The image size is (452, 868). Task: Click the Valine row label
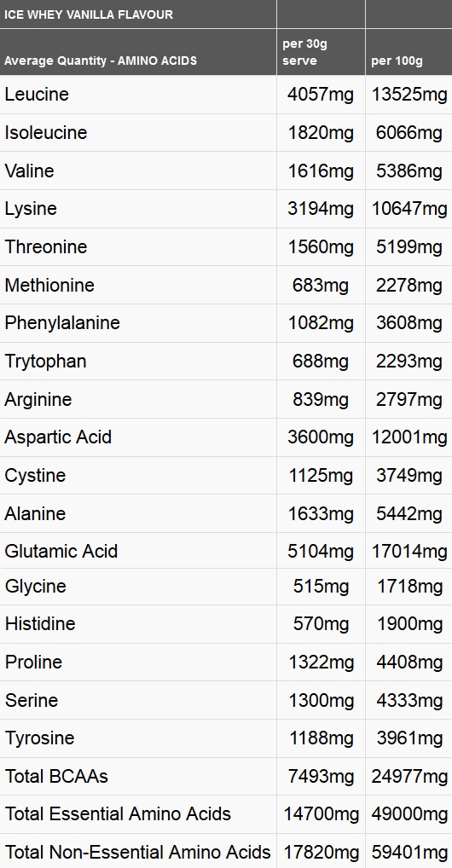(x=29, y=171)
